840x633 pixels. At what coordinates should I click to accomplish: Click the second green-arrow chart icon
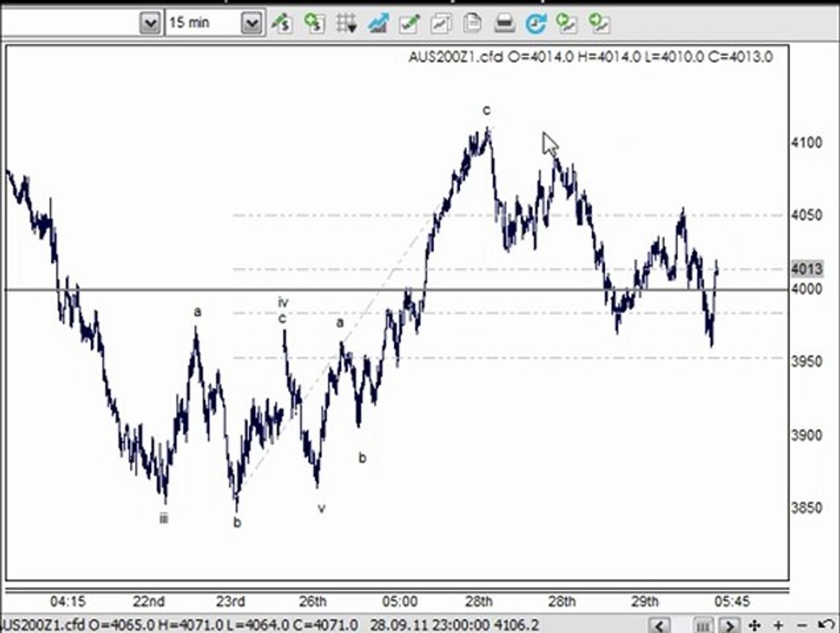(599, 23)
